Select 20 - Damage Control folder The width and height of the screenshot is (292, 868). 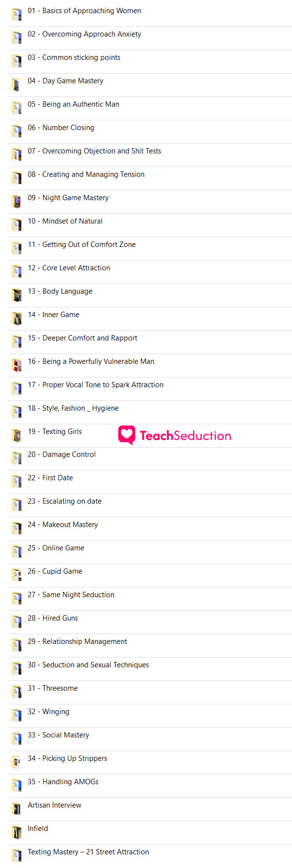(61, 454)
